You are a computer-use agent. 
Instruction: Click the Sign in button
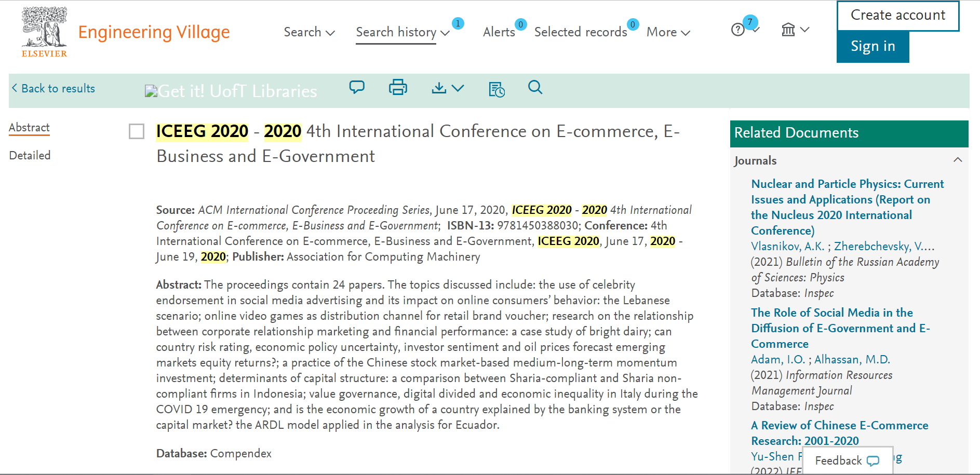click(x=872, y=46)
